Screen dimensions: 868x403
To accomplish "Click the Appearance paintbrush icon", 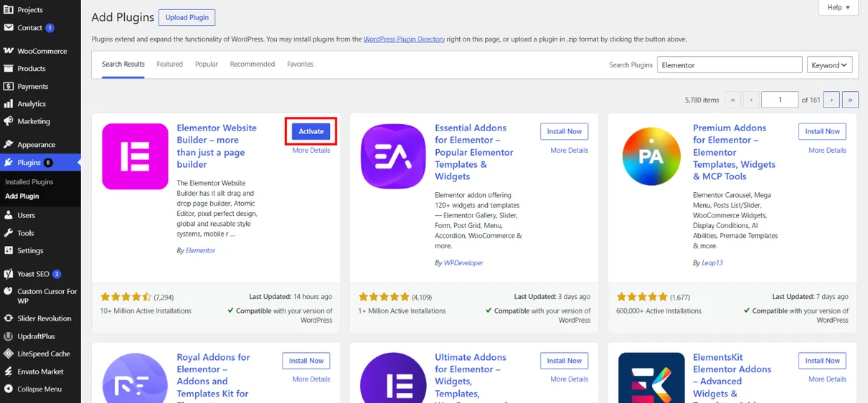I will 9,144.
